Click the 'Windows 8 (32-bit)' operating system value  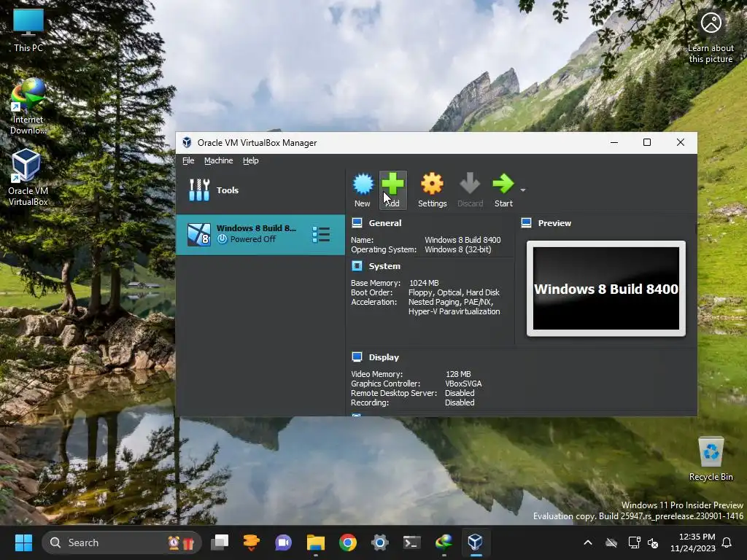tap(458, 249)
